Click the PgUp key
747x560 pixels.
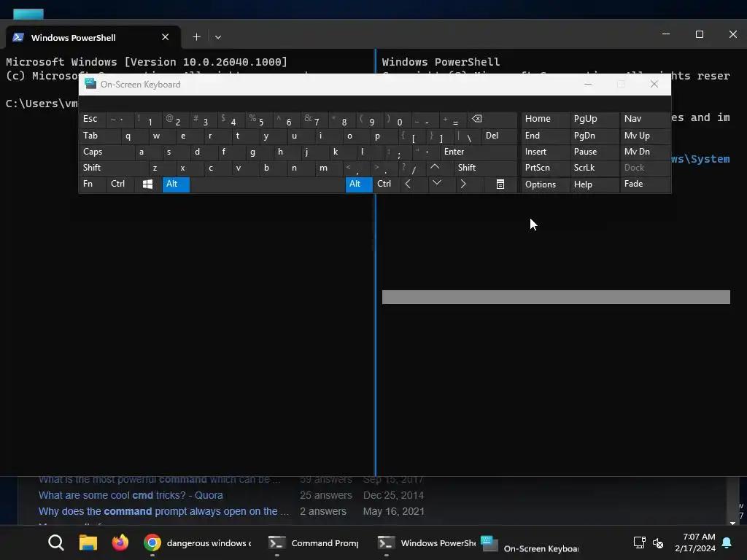click(594, 119)
